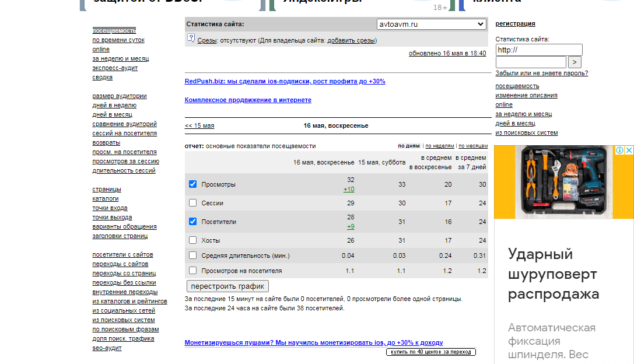The width and height of the screenshot is (634, 364).
Task: Open the посещаемость menu item in left sidebar
Action: click(x=114, y=30)
